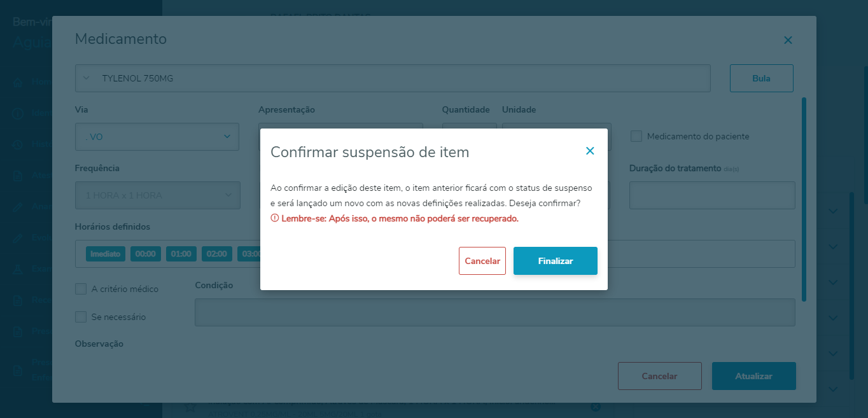
Task: Close the Confirmar suspensão de item dialog
Action: coord(590,151)
